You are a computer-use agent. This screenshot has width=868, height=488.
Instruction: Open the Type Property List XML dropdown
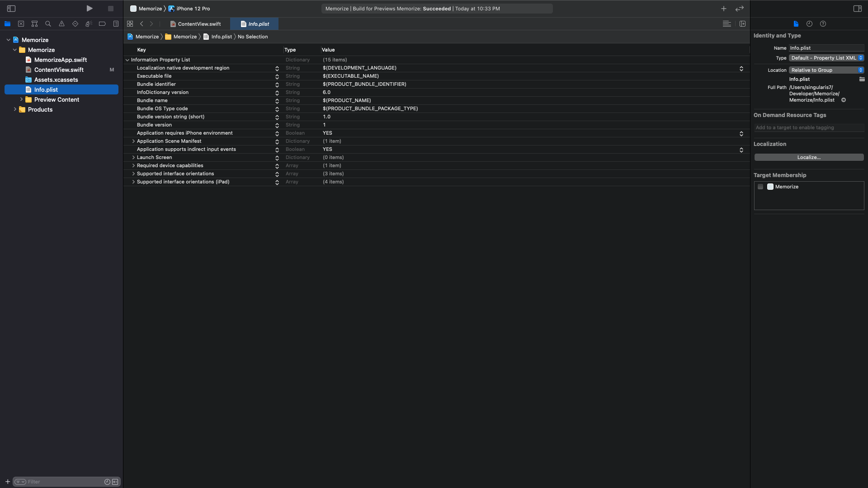click(826, 58)
